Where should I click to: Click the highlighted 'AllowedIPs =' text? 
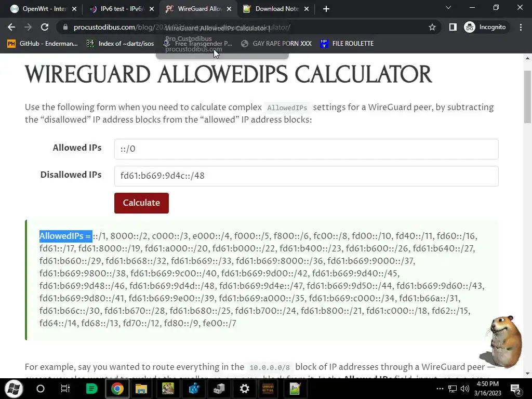(x=65, y=236)
